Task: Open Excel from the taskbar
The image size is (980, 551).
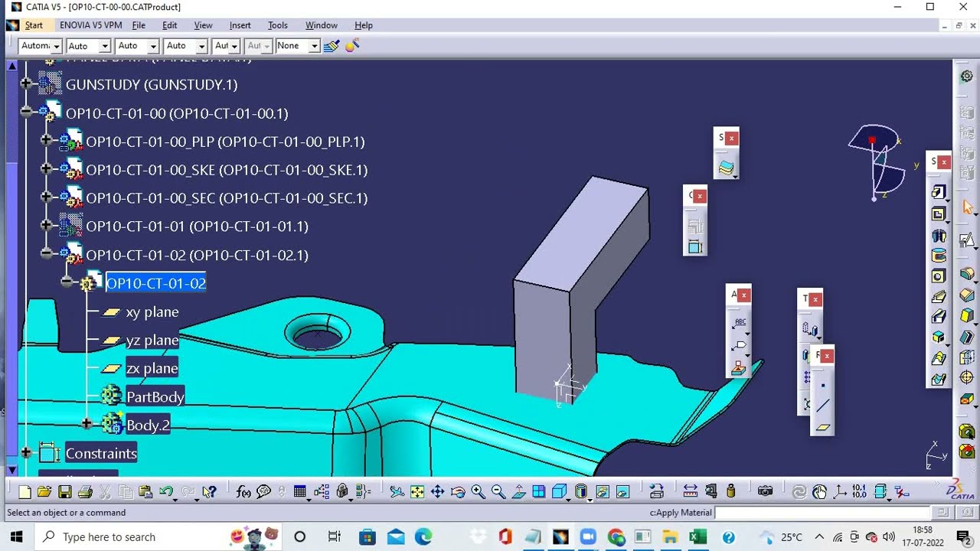Action: (x=697, y=536)
